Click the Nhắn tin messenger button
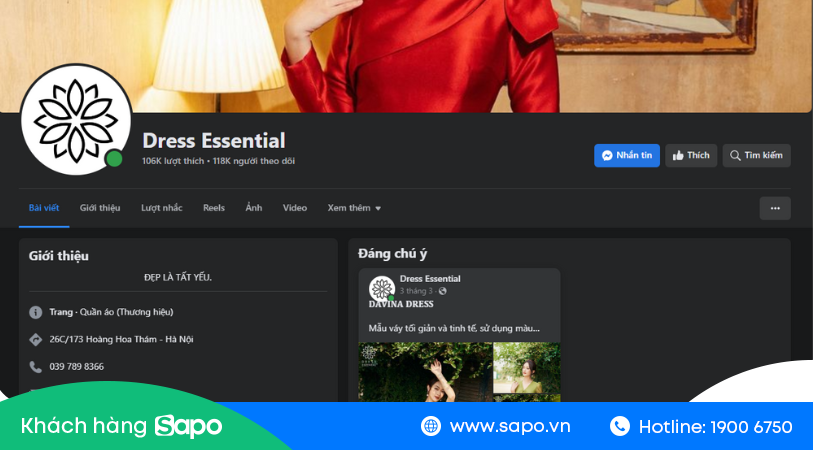 pyautogui.click(x=627, y=156)
